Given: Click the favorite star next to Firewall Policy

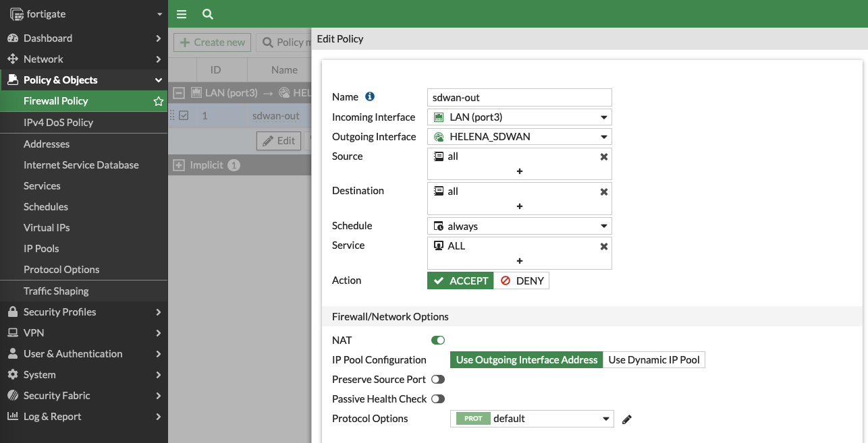Looking at the screenshot, I should (x=159, y=101).
